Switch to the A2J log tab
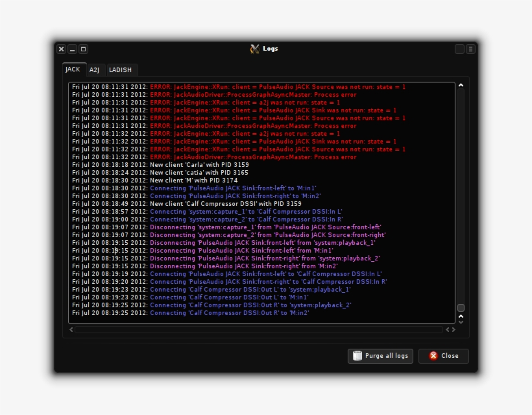 pyautogui.click(x=94, y=70)
